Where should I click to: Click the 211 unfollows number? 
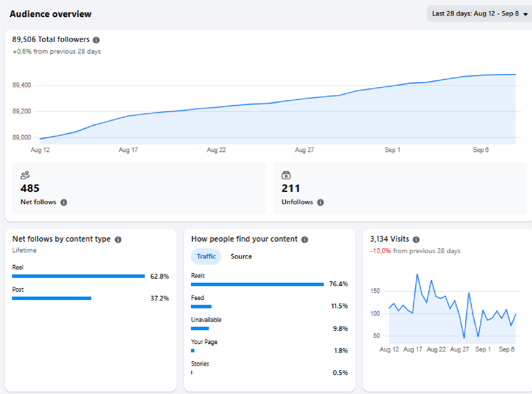tap(291, 188)
